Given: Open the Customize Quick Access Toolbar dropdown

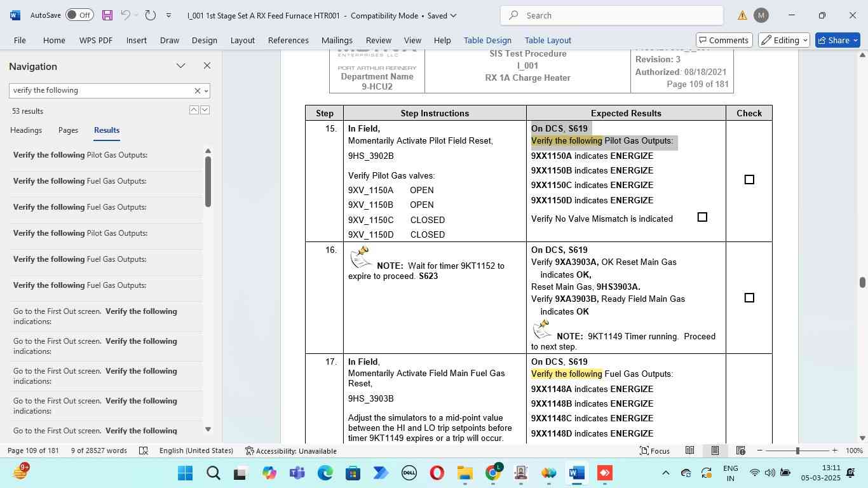Looking at the screenshot, I should point(168,15).
